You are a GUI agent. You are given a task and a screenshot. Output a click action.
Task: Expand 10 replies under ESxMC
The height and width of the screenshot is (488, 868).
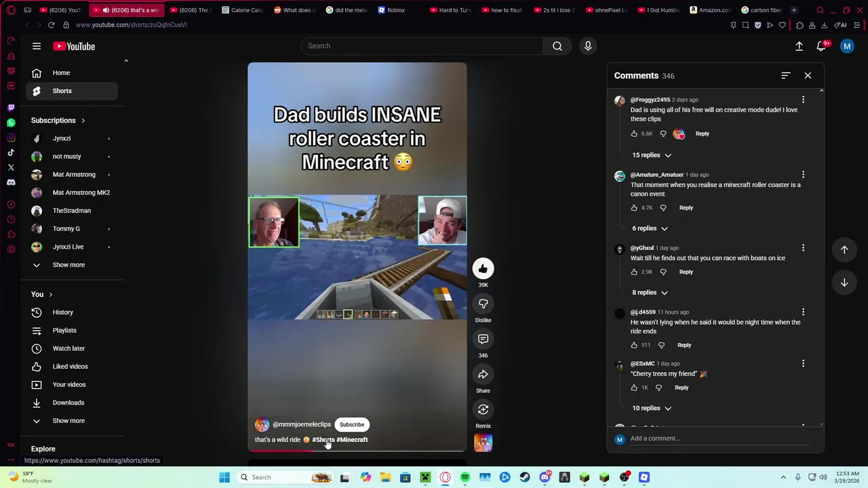pyautogui.click(x=652, y=408)
